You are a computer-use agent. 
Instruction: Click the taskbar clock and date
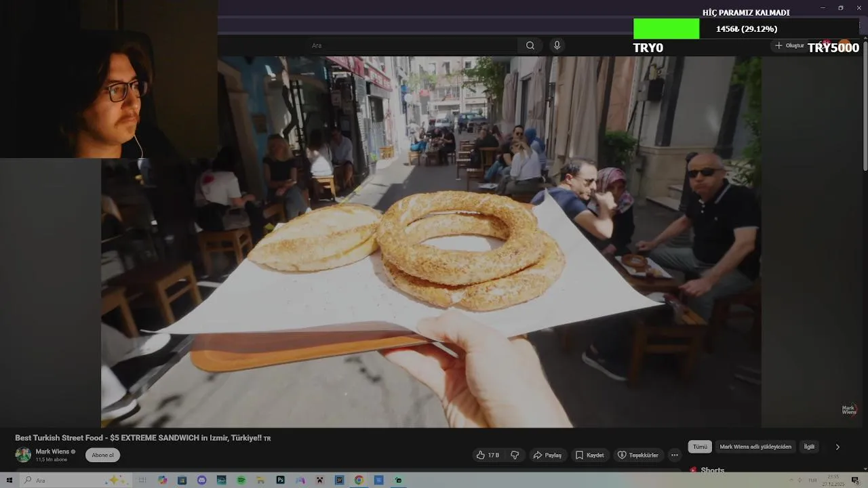coord(833,481)
